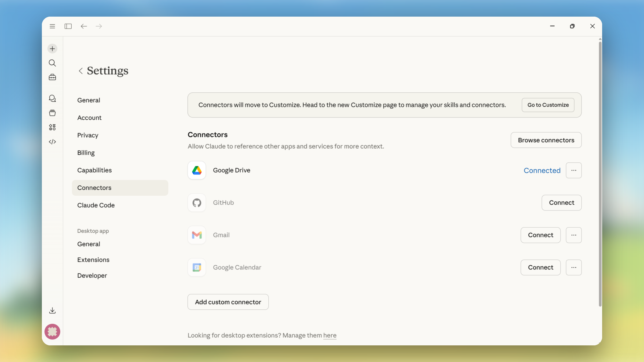The width and height of the screenshot is (644, 362).
Task: Open the Google Drive three-dot menu
Action: click(574, 170)
